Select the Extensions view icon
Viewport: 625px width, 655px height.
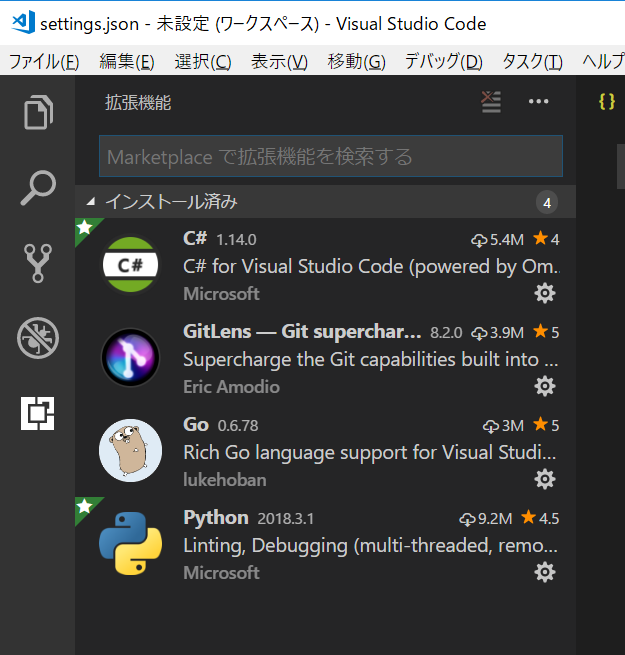pyautogui.click(x=38, y=413)
